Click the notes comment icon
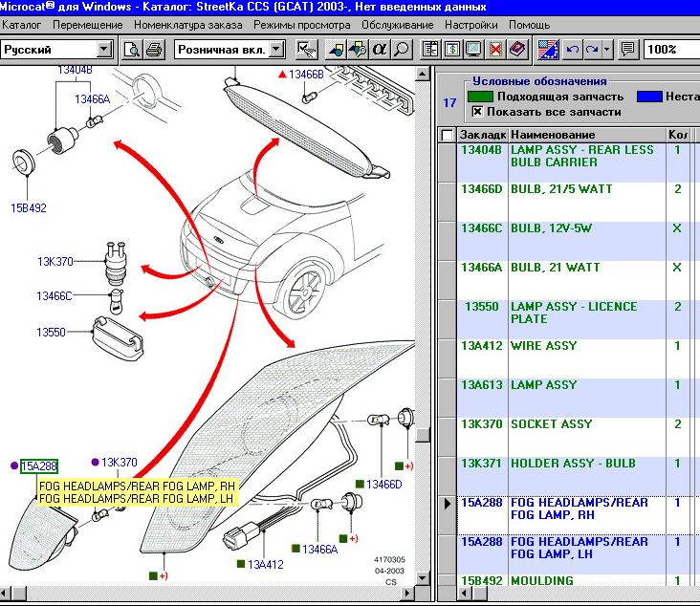Image resolution: width=700 pixels, height=606 pixels. point(628,49)
